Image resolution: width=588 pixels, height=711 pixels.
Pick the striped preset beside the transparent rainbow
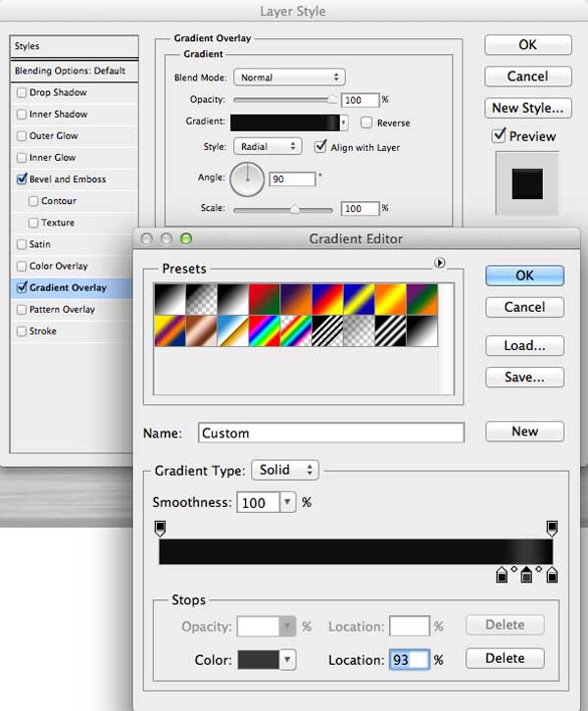[x=327, y=331]
